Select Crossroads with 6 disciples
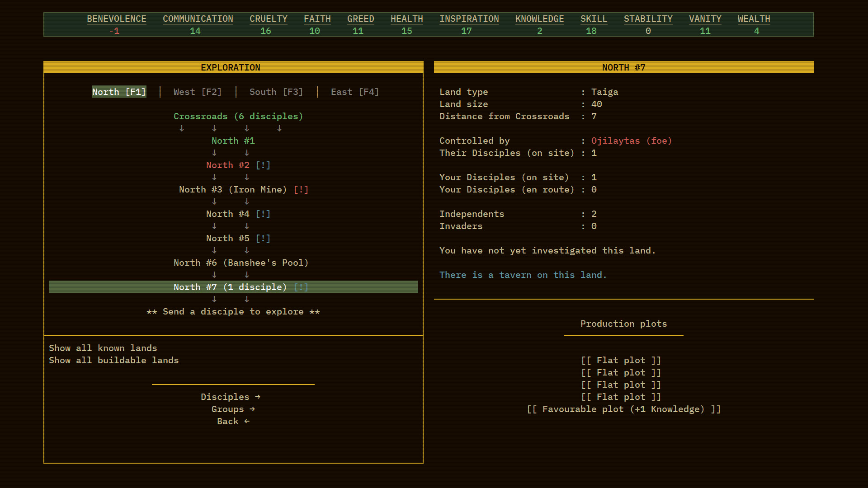 (238, 116)
